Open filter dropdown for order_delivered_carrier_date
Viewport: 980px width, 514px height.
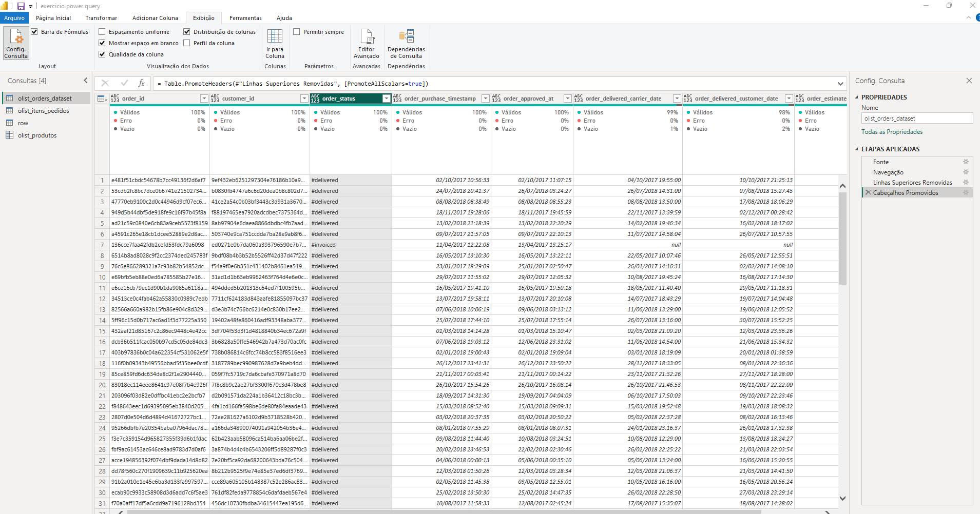click(677, 98)
